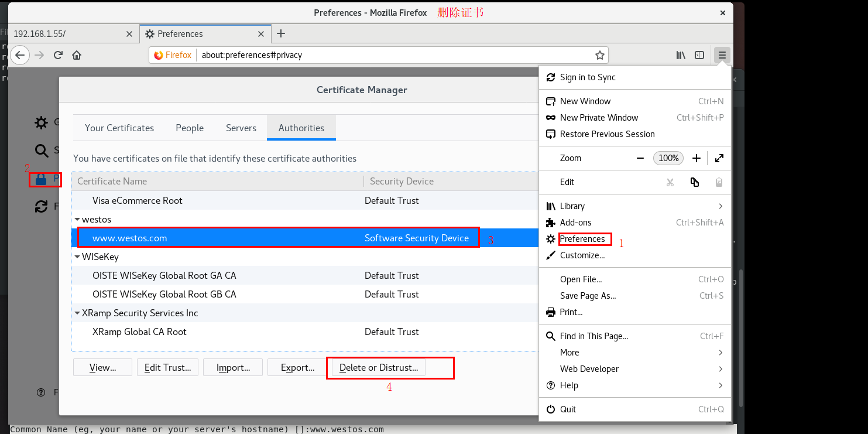Click the help question mark icon in sidebar

[x=41, y=392]
